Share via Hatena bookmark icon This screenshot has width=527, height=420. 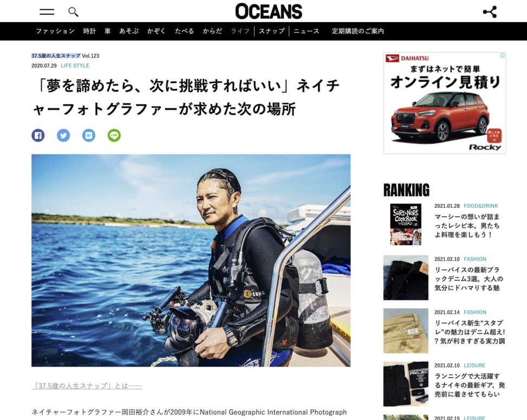[89, 135]
